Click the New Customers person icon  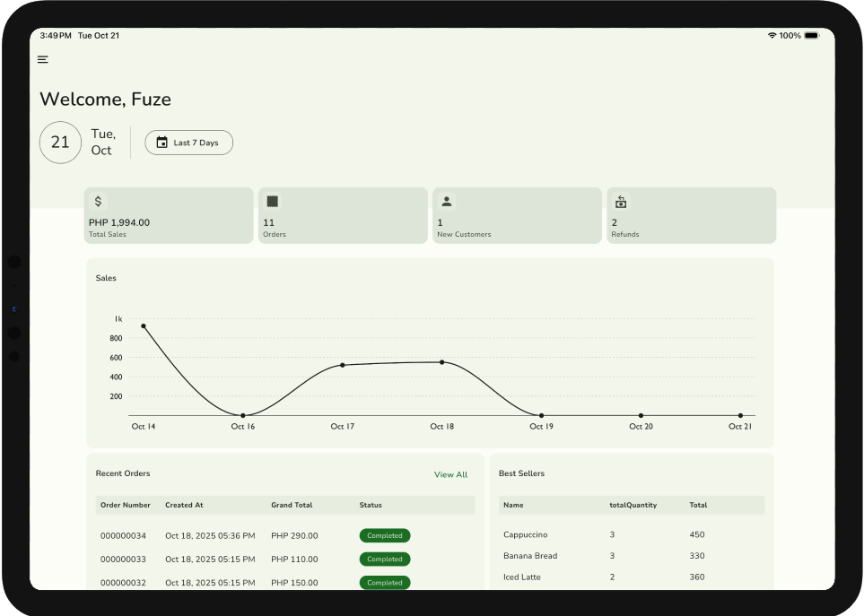tap(447, 202)
